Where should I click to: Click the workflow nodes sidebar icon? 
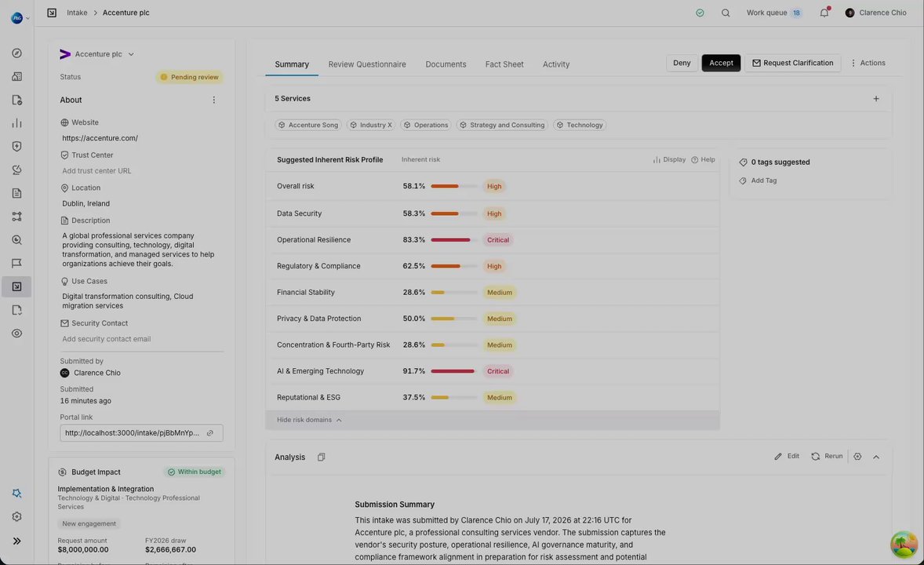click(17, 217)
